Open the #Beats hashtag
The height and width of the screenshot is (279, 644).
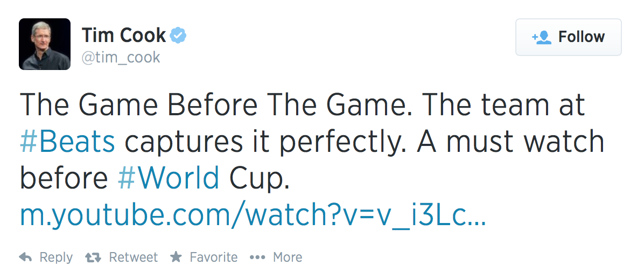click(x=67, y=142)
